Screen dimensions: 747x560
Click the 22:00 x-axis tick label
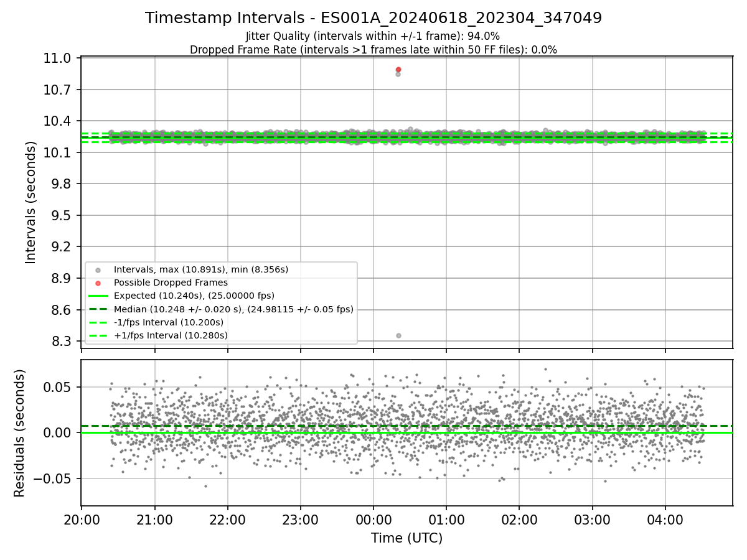coord(227,520)
